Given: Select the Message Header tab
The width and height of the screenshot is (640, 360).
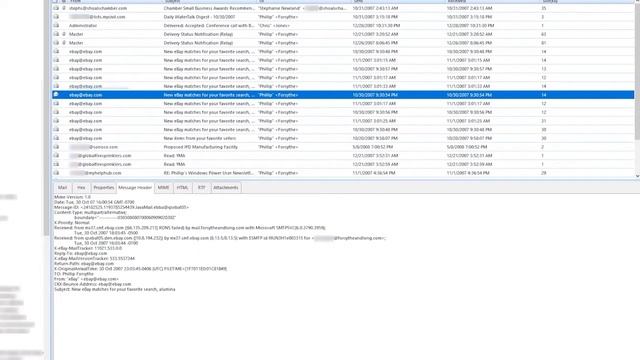Looking at the screenshot, I should [135, 188].
